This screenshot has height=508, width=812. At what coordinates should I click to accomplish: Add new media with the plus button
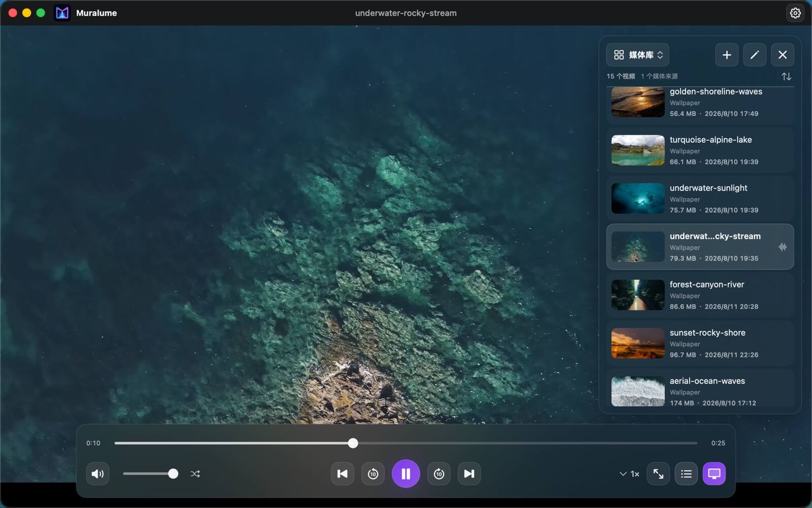click(727, 55)
